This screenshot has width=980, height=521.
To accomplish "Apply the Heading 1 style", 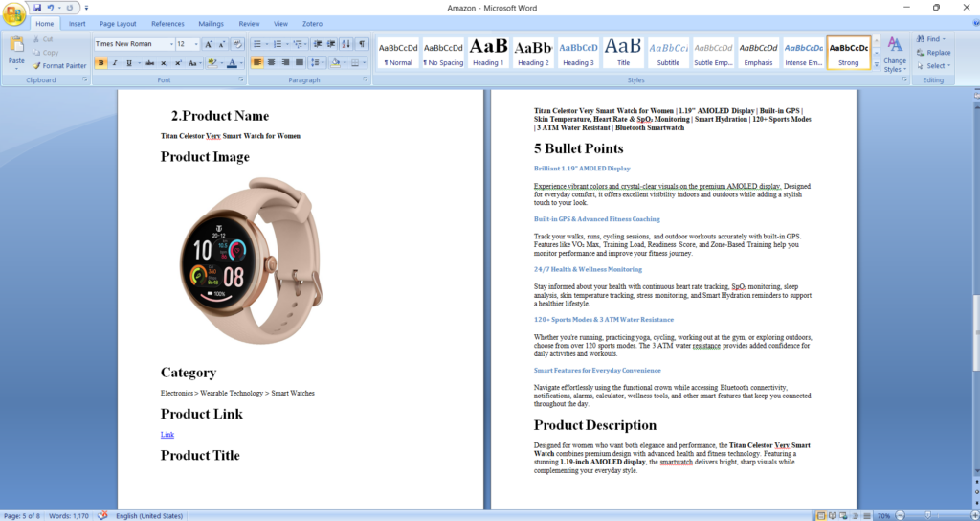I will point(489,53).
